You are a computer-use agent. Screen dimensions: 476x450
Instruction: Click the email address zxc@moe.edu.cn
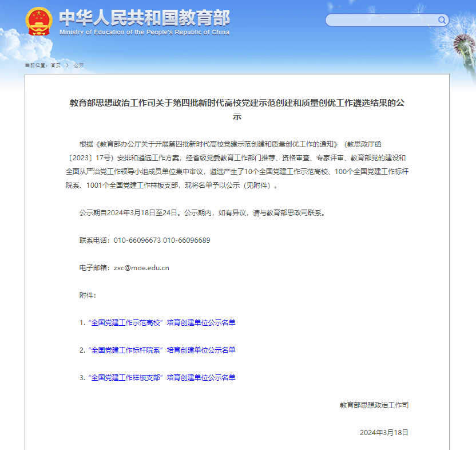141,268
